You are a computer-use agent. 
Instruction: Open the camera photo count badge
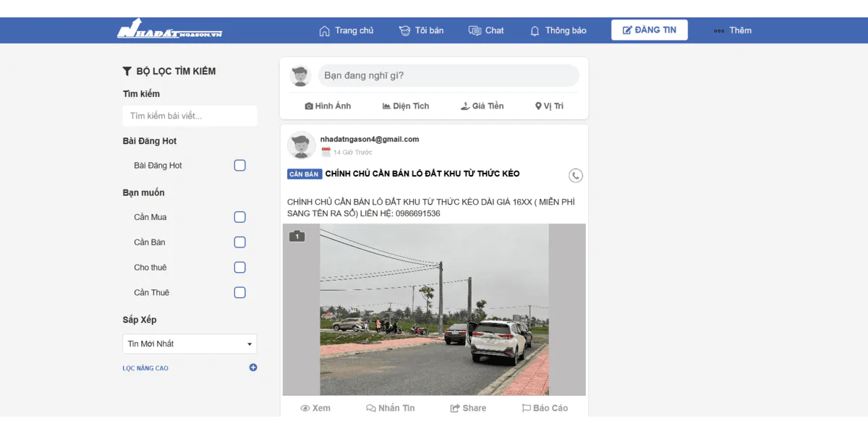(297, 236)
